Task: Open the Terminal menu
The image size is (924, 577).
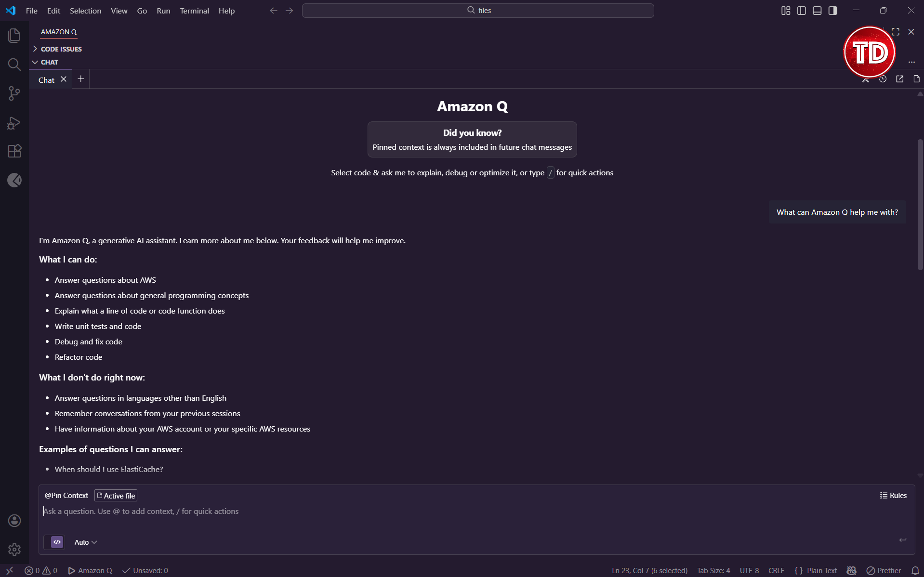Action: [194, 10]
